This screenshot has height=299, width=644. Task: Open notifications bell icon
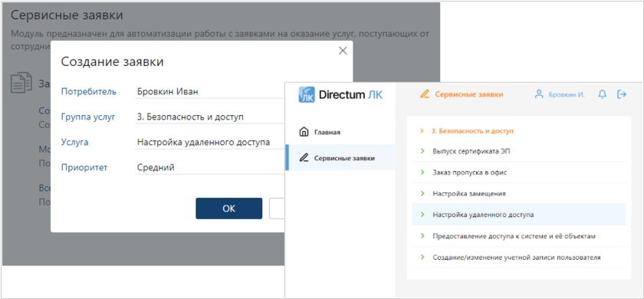(x=602, y=94)
